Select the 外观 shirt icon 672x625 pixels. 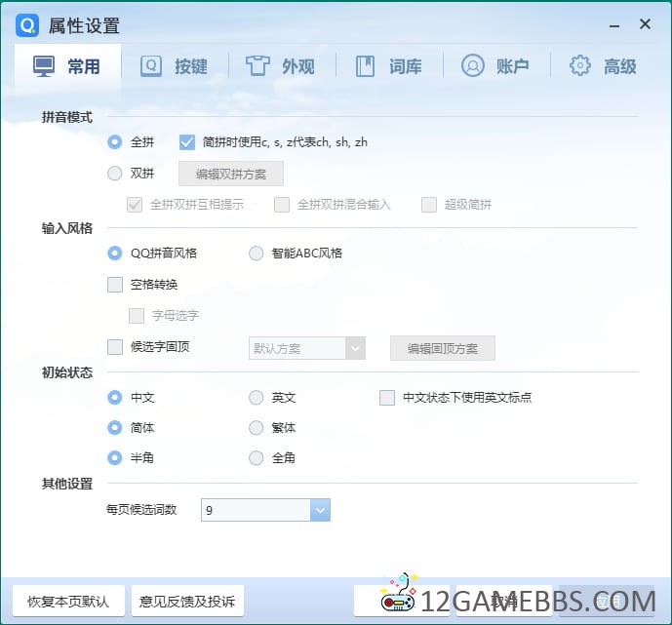coord(257,66)
